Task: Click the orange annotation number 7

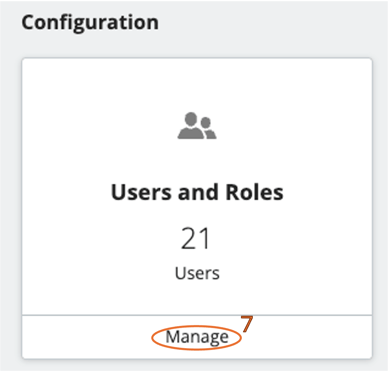Action: pyautogui.click(x=247, y=324)
